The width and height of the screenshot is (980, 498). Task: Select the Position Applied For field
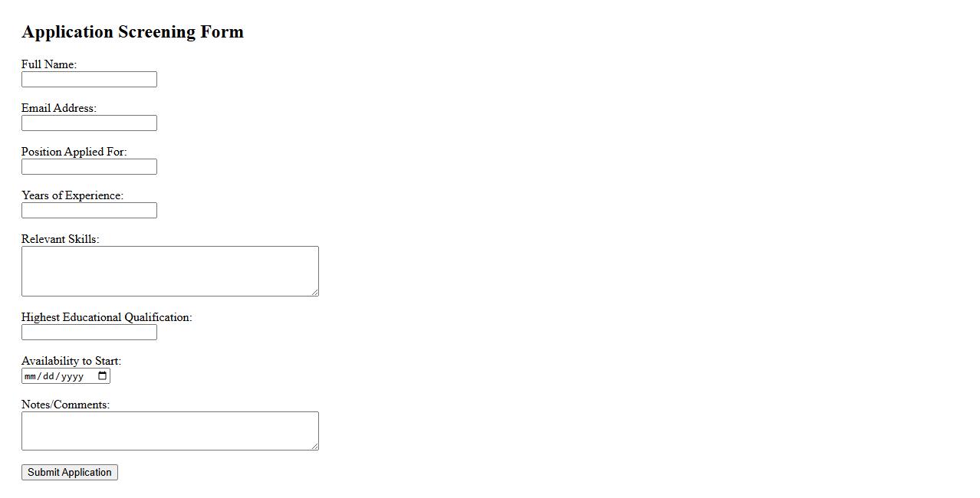coord(89,167)
